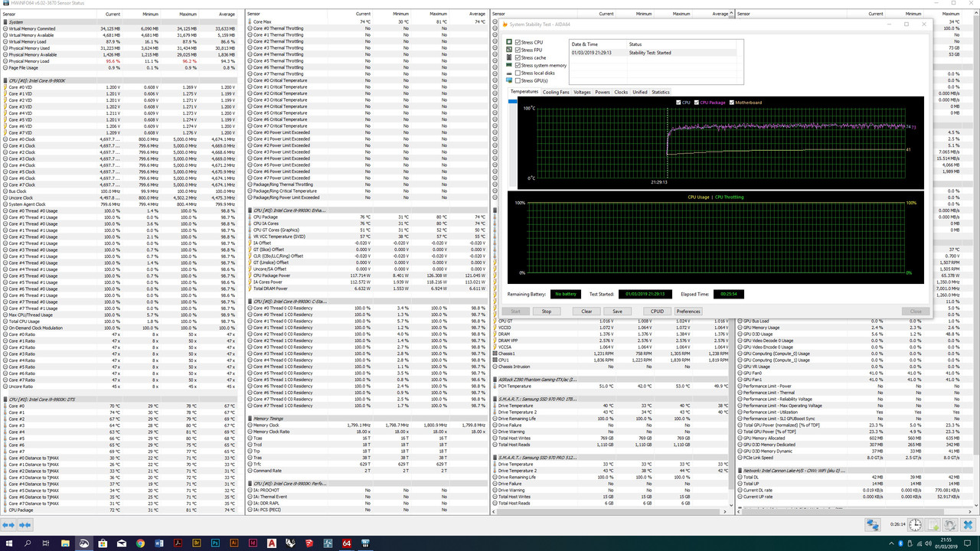Switch to the Powers tab
980x551 pixels.
603,92
